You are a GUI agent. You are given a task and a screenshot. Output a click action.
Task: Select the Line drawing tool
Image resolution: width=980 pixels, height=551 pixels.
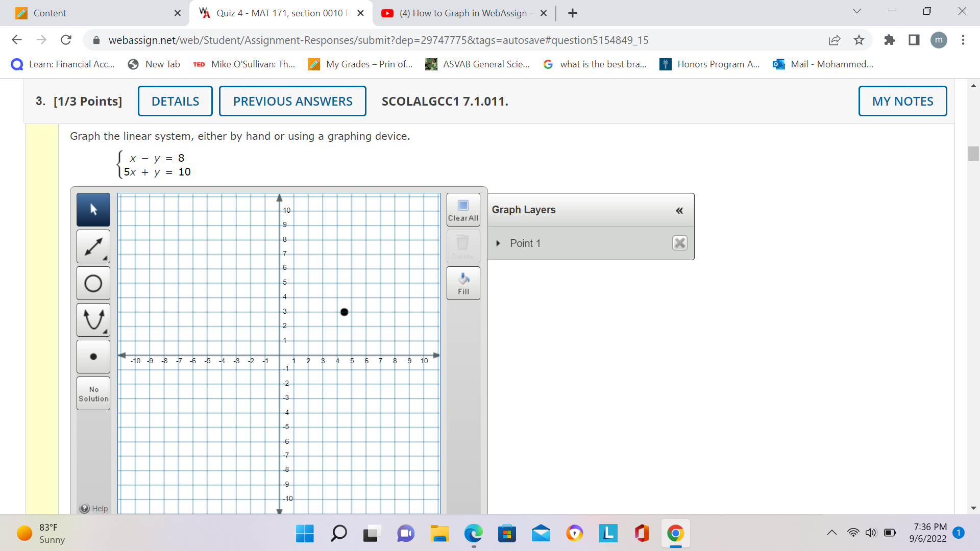93,247
